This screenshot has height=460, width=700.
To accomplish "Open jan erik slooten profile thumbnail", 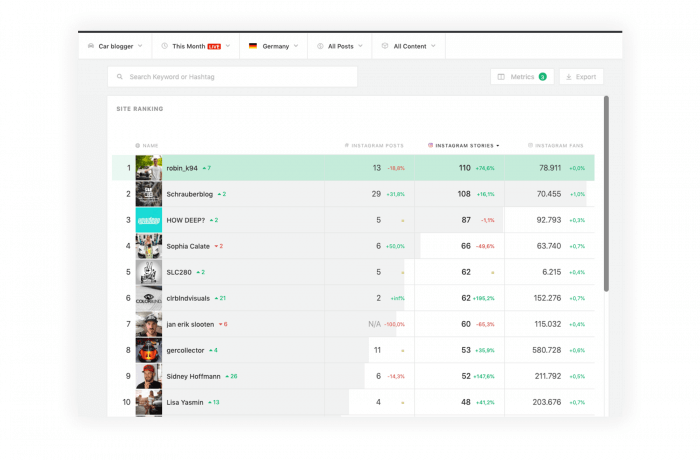I will click(x=149, y=324).
